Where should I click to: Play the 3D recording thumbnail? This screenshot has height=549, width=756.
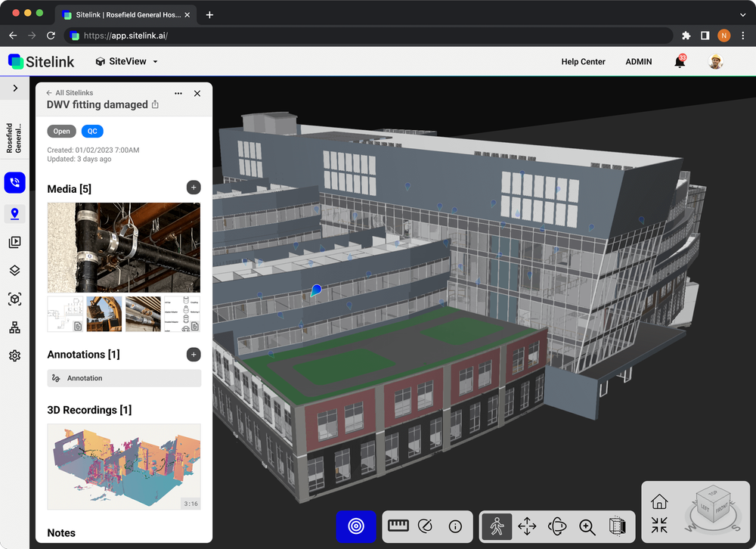point(123,467)
